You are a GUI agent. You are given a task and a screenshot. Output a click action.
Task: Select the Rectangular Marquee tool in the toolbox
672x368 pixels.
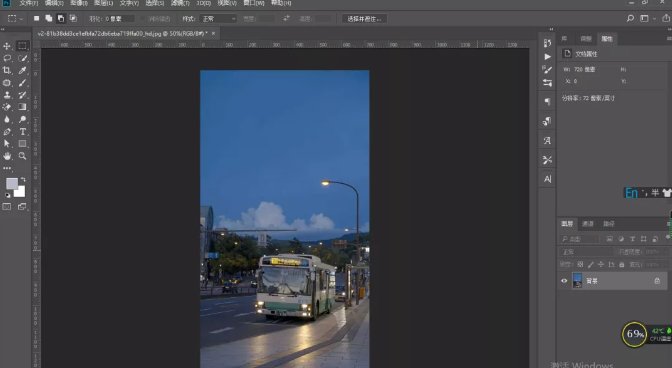click(22, 46)
